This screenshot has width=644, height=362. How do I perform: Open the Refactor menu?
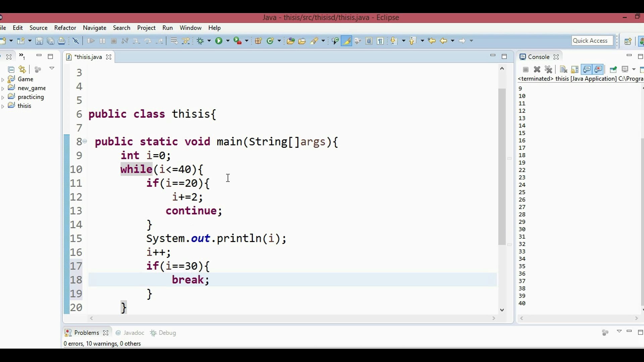pos(65,28)
